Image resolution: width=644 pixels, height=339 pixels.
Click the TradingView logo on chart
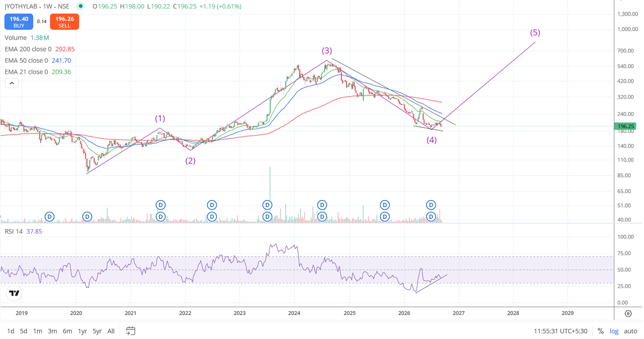(x=14, y=293)
